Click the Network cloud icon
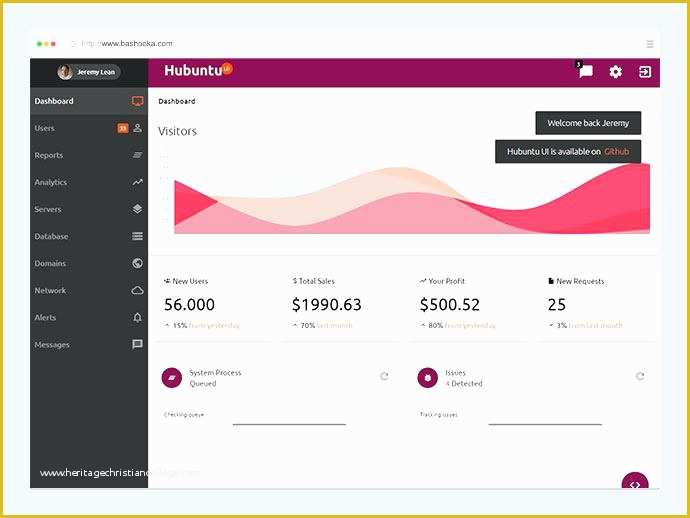 point(137,290)
